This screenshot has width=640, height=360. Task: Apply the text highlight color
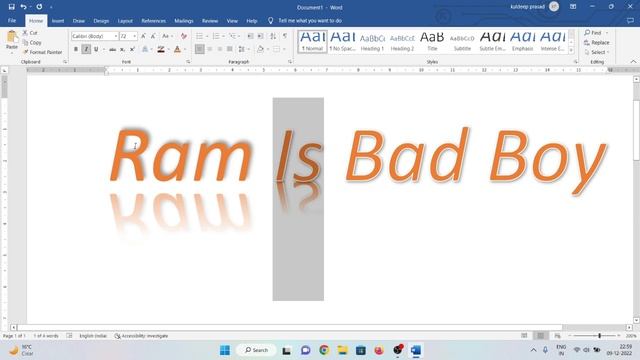coord(161,49)
